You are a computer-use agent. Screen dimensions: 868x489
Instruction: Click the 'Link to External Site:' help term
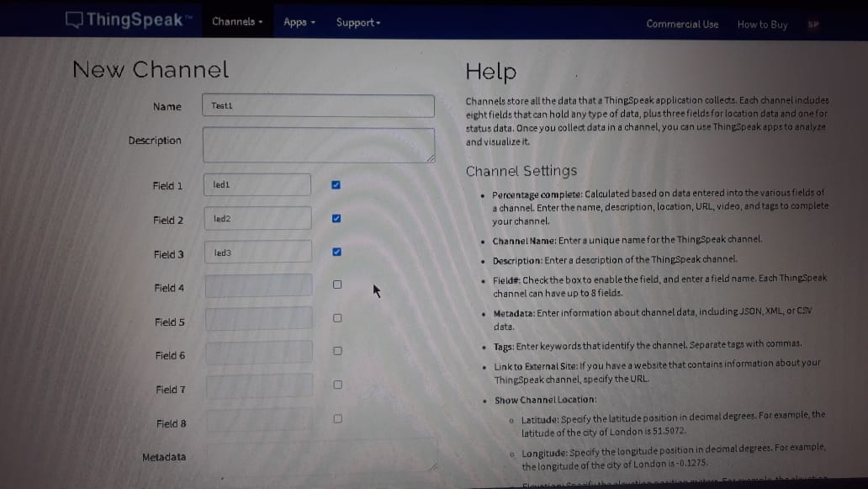[x=536, y=366]
